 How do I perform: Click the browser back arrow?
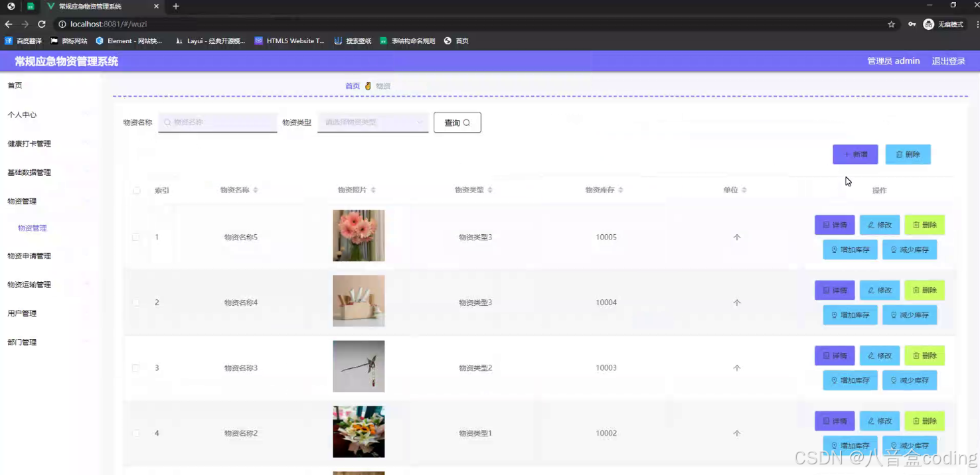[9, 24]
